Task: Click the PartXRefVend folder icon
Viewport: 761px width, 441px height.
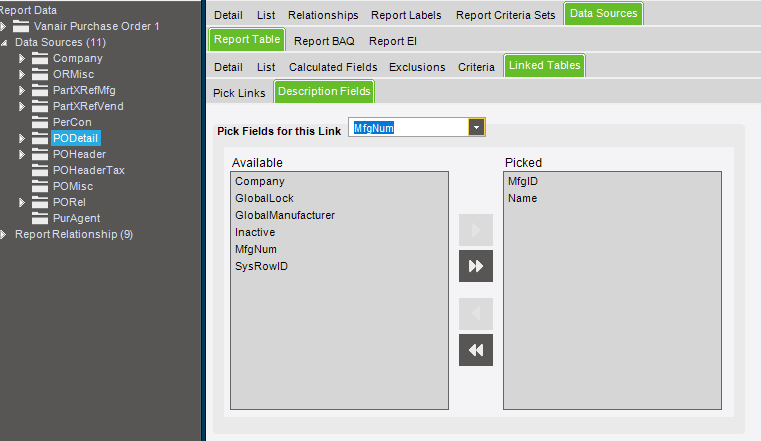Action: [40, 107]
